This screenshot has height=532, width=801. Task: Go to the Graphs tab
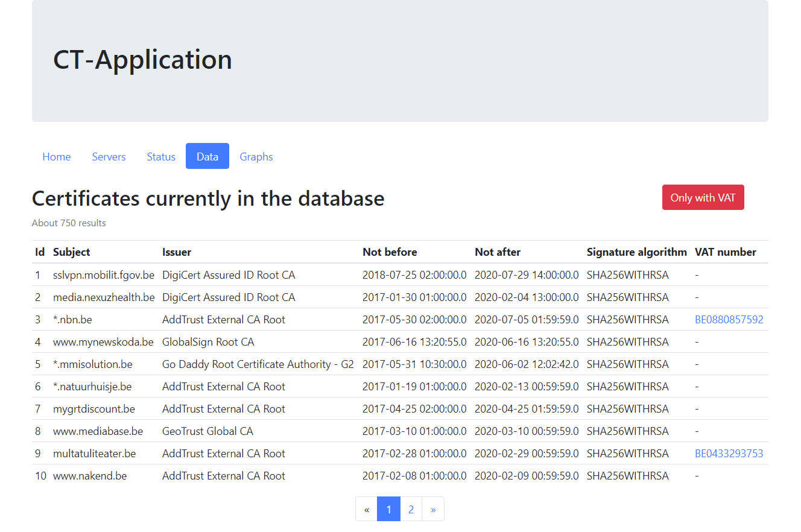(256, 156)
